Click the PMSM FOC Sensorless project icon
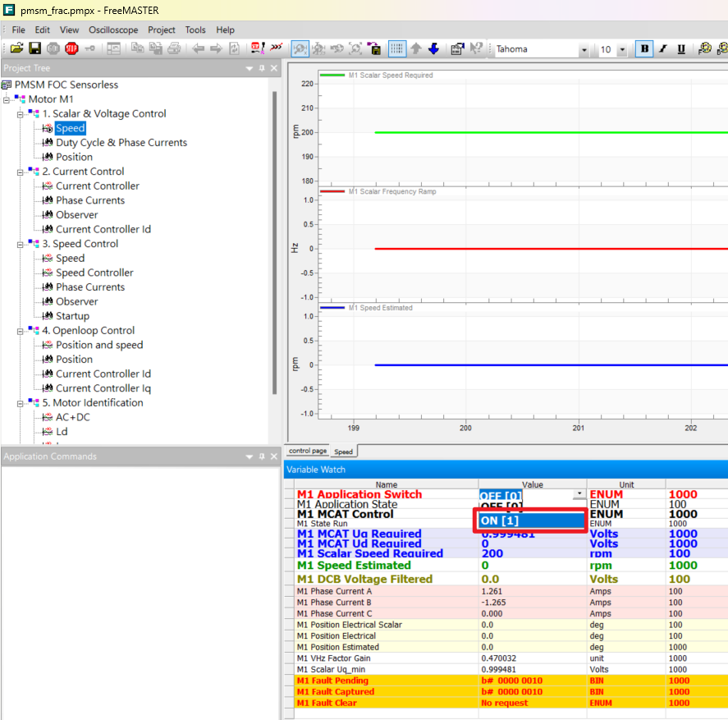 coord(7,85)
